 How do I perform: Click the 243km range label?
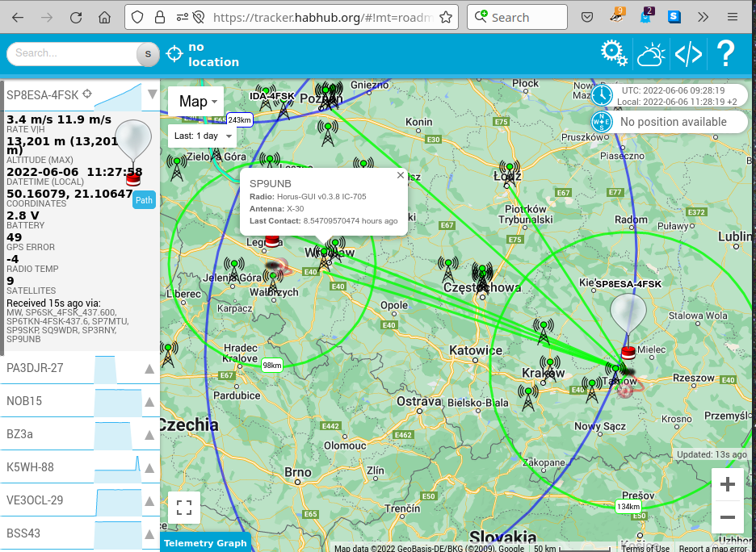[x=239, y=120]
